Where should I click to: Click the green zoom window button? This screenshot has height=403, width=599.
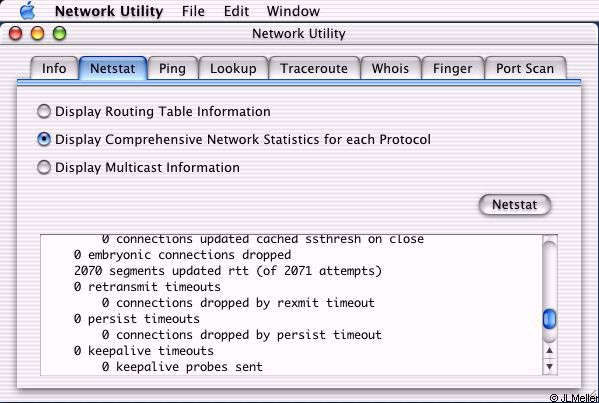pos(60,34)
